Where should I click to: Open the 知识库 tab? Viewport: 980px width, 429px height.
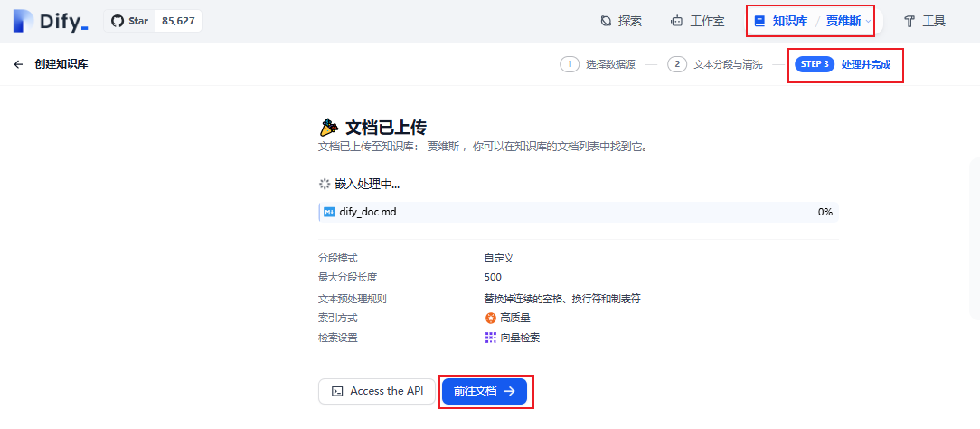[x=781, y=21]
